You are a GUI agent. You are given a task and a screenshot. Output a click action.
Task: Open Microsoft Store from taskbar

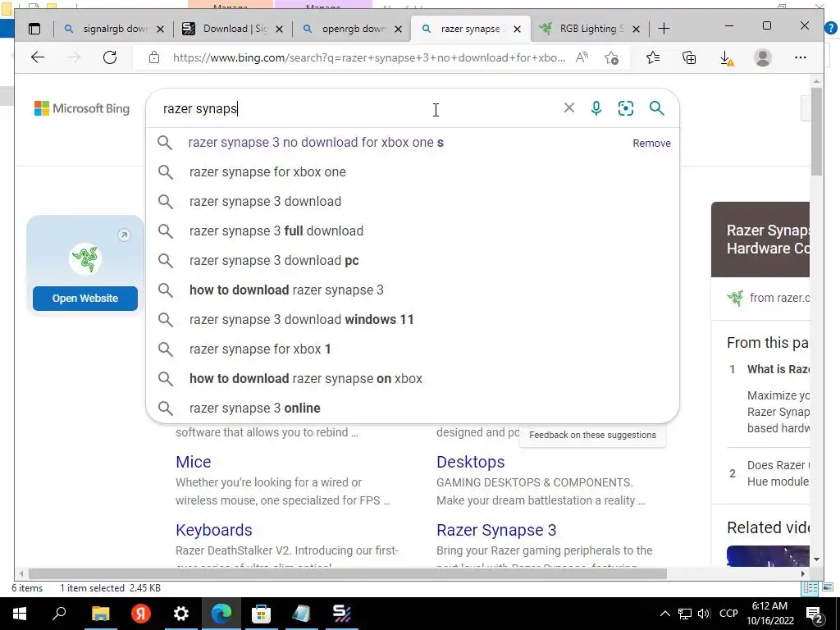261,614
